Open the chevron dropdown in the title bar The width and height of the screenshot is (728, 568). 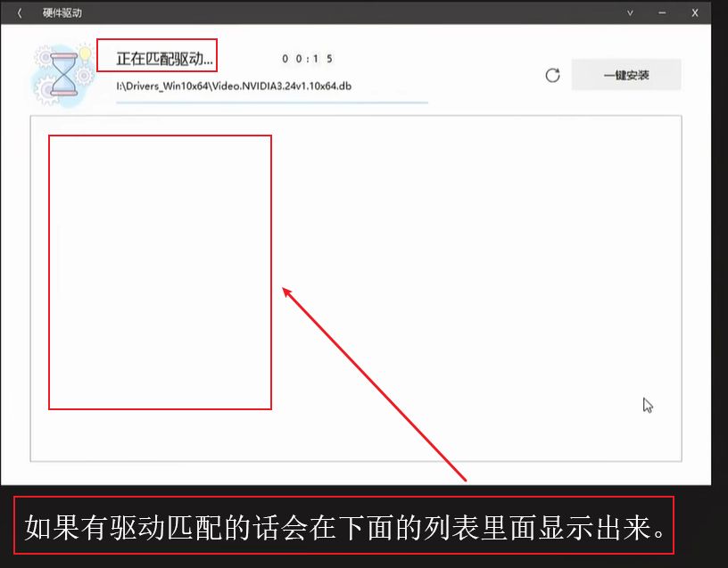(629, 12)
